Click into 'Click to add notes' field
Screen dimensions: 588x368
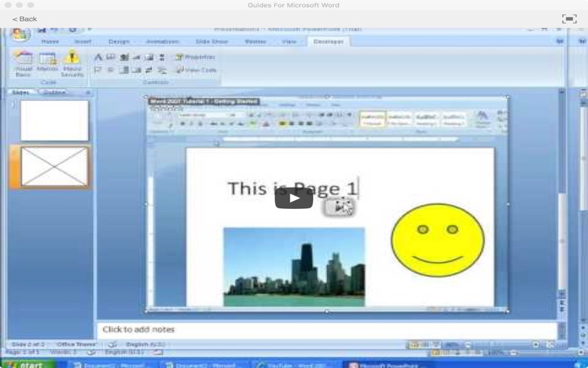pos(327,330)
